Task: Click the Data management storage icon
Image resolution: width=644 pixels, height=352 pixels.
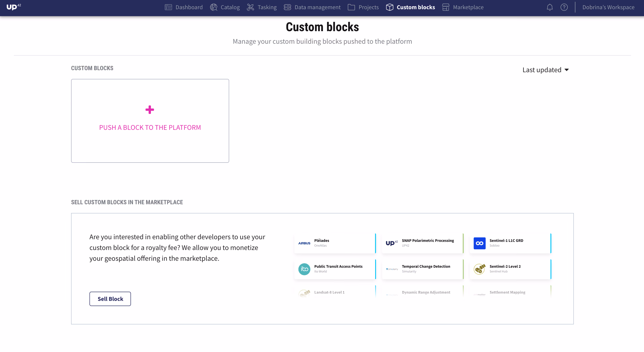Action: 287,7
